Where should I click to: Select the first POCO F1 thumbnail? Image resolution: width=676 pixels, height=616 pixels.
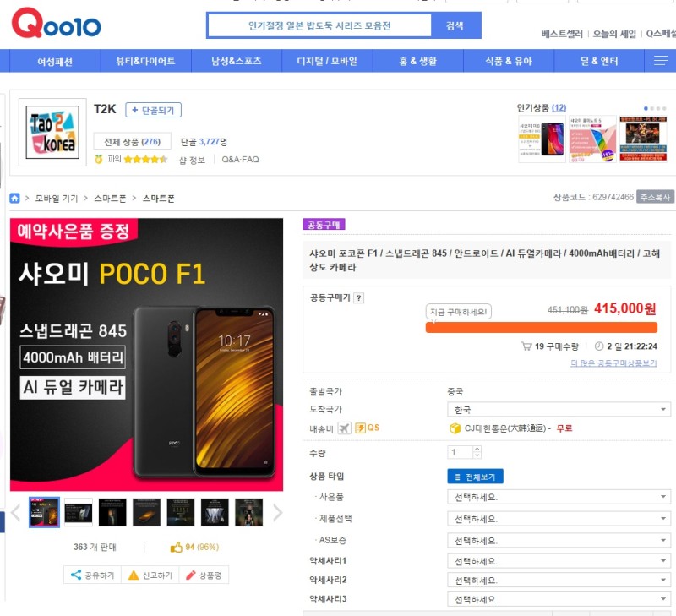[44, 512]
